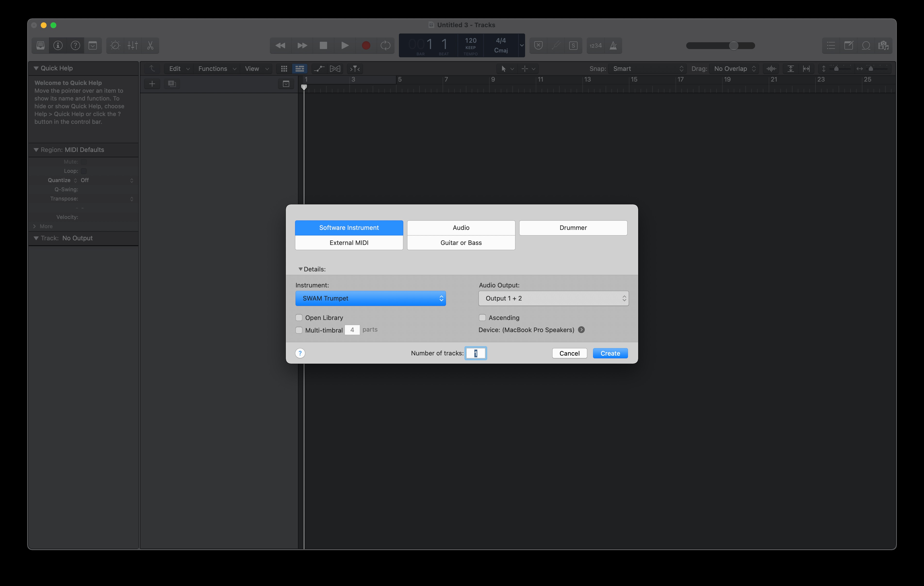
Task: Open the Command-click Tool menu
Action: pyautogui.click(x=528, y=69)
